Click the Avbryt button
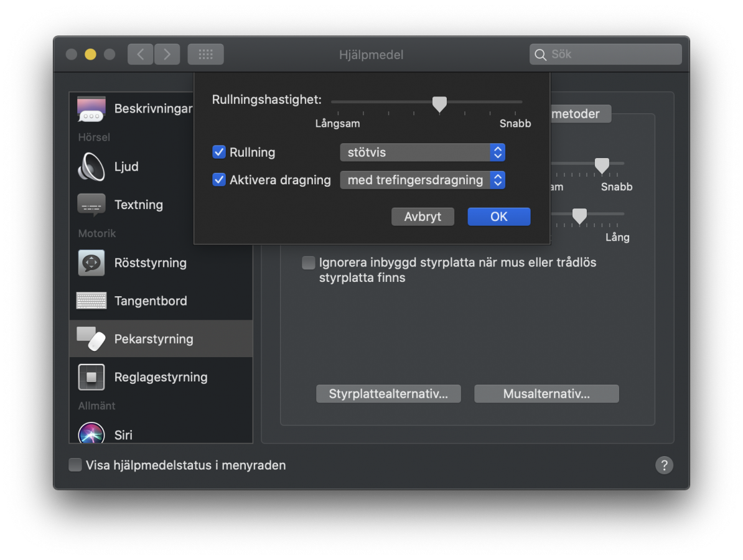Screen dimensions: 743x560 click(x=423, y=217)
